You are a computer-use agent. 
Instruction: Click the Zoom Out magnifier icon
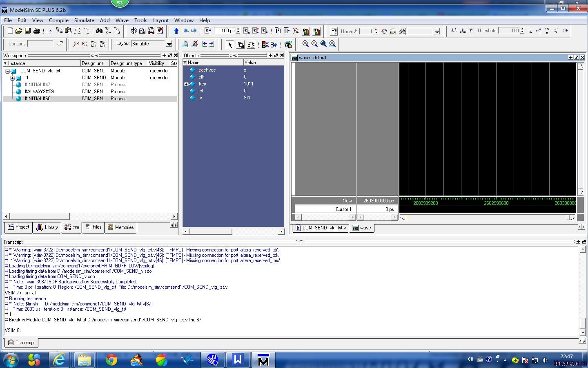tap(314, 44)
